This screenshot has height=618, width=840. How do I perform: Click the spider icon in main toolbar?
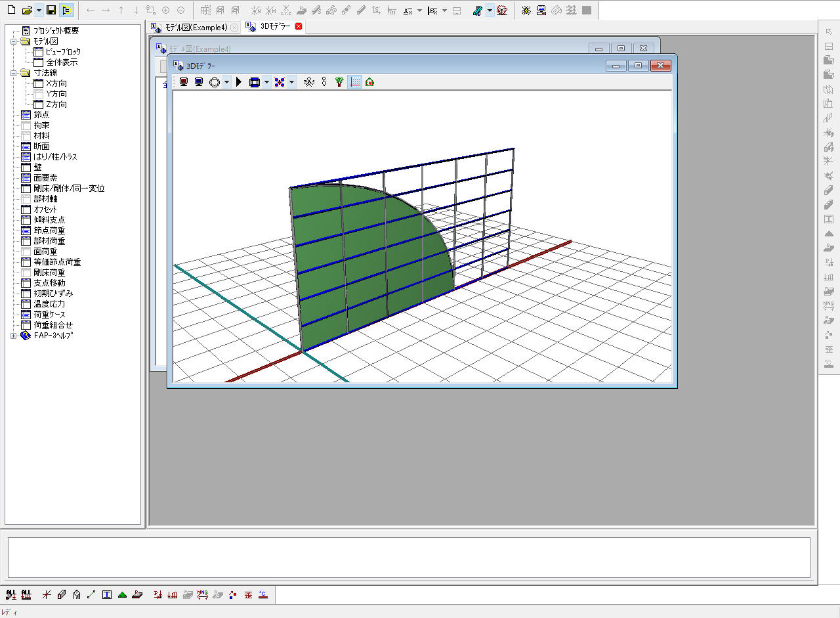(x=526, y=11)
